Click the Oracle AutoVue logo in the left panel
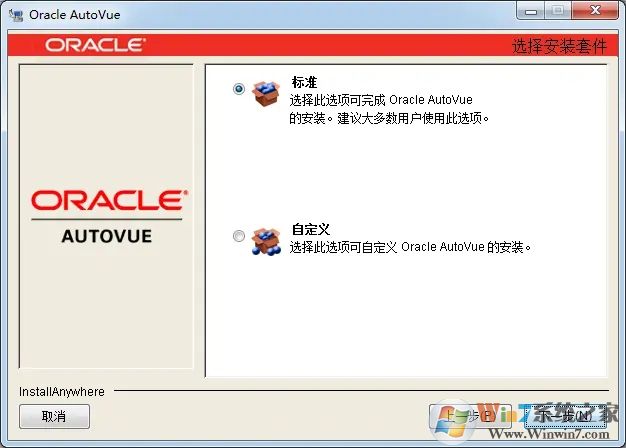The width and height of the screenshot is (626, 448). coord(107,216)
